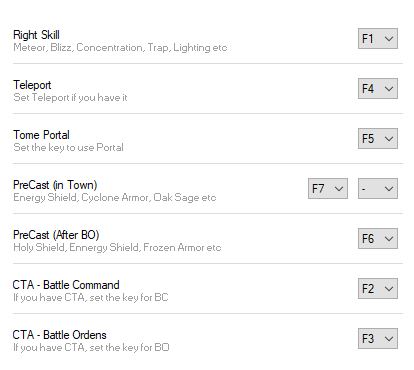Expand the Tome Portal F5 key dropdown
Viewport: 414px width, 370px height.
(378, 139)
